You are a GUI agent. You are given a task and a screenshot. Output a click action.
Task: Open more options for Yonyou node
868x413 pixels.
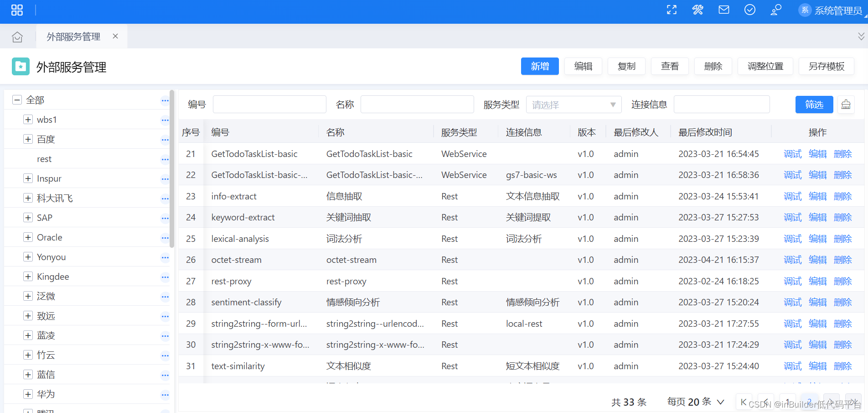point(165,257)
